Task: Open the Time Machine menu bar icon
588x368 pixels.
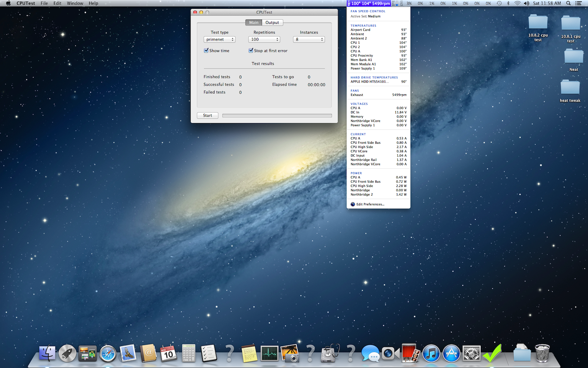Action: click(x=499, y=3)
